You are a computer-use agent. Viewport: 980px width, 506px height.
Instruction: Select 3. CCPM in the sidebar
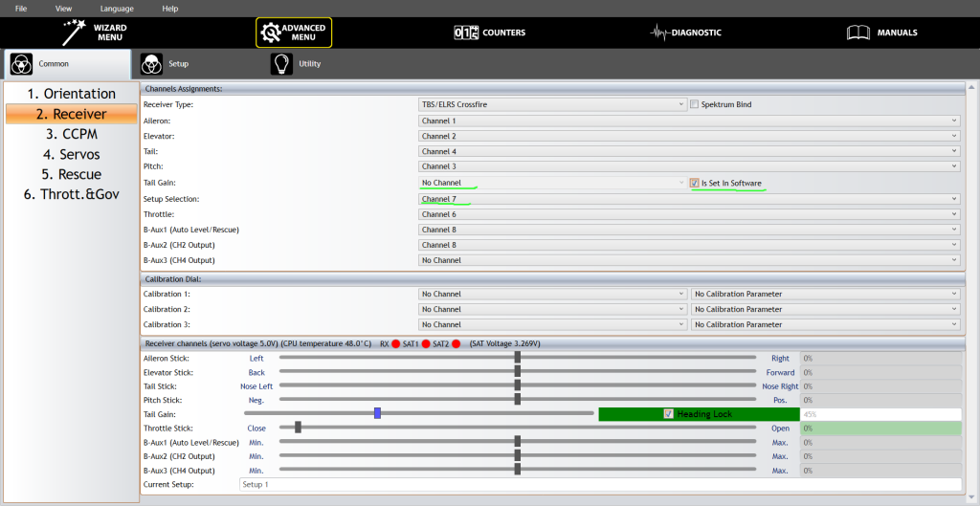pyautogui.click(x=72, y=134)
